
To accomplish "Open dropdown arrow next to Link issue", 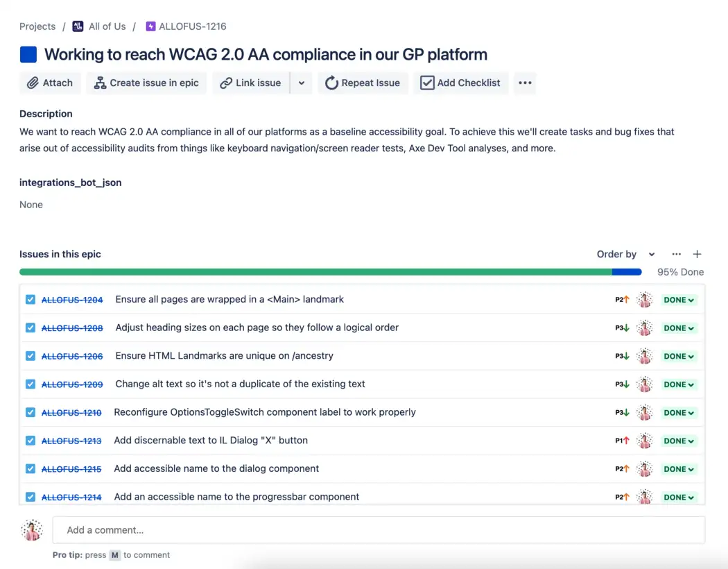I will (302, 83).
